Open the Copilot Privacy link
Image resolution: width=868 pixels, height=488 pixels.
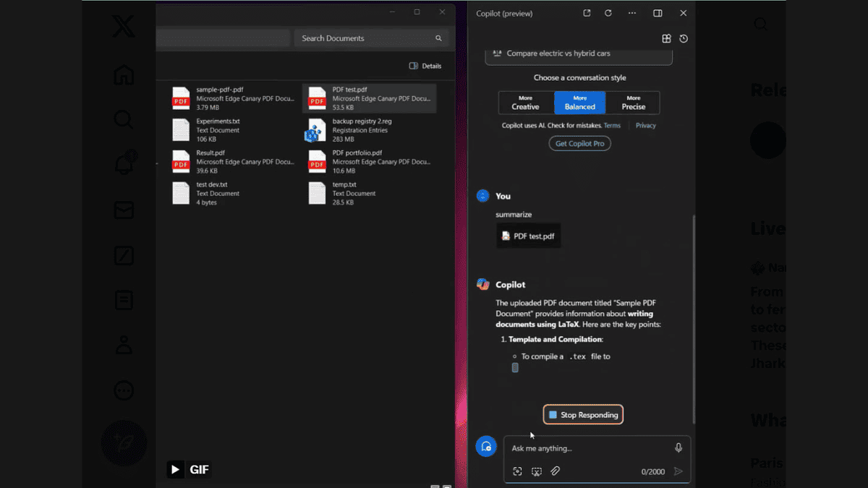click(646, 126)
